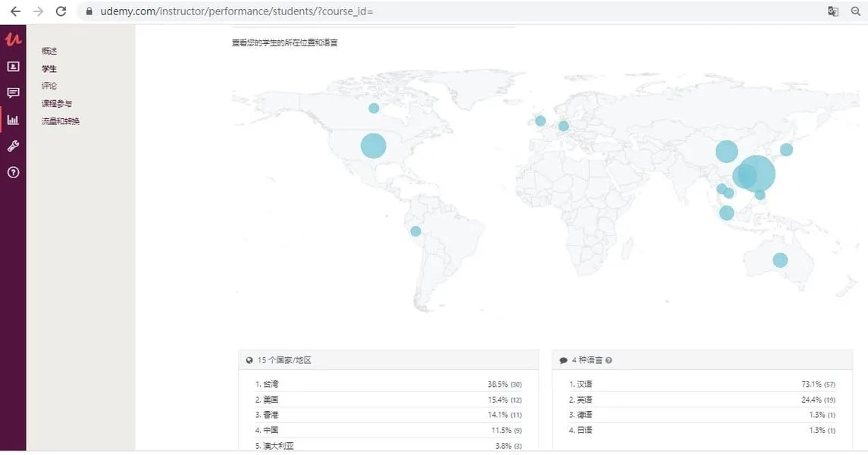Open the Tools wrench icon
Viewport: 868px width, 455px height.
13,146
